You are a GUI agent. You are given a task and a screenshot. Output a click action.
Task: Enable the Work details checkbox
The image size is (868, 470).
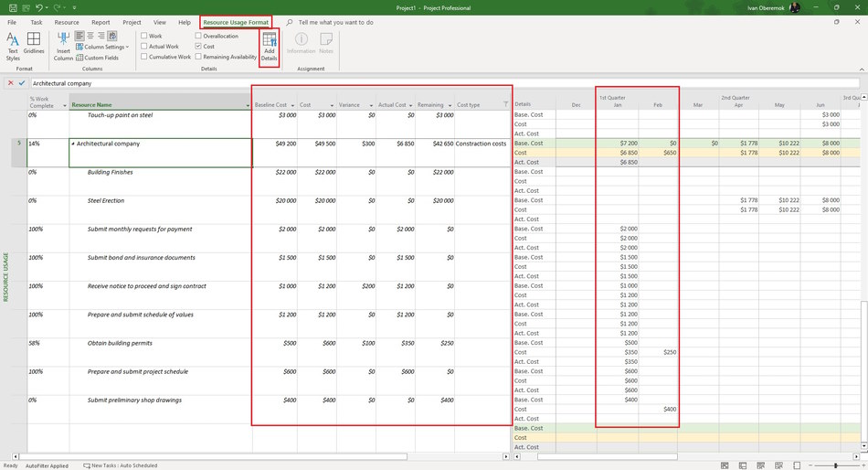pyautogui.click(x=144, y=36)
